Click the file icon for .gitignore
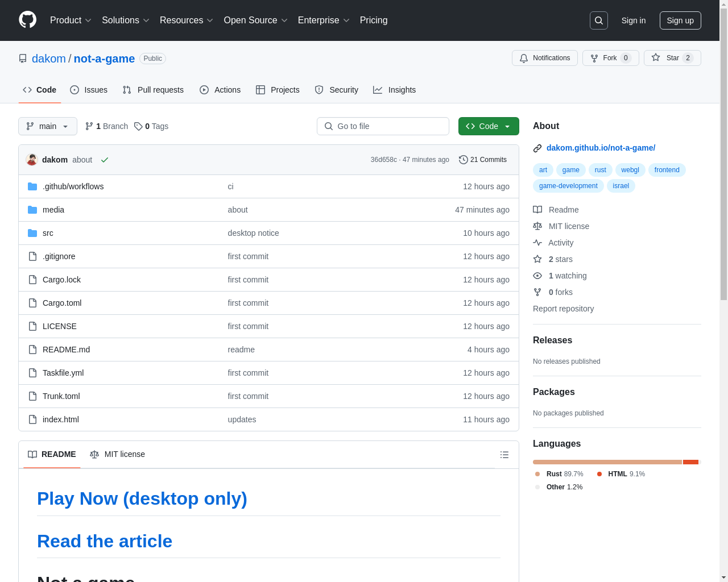Screen dimensions: 728x582 click(x=32, y=256)
